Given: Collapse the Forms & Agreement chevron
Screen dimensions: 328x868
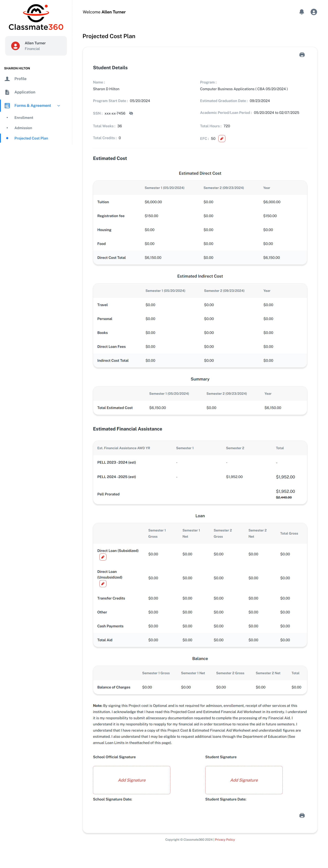Looking at the screenshot, I should pos(59,105).
